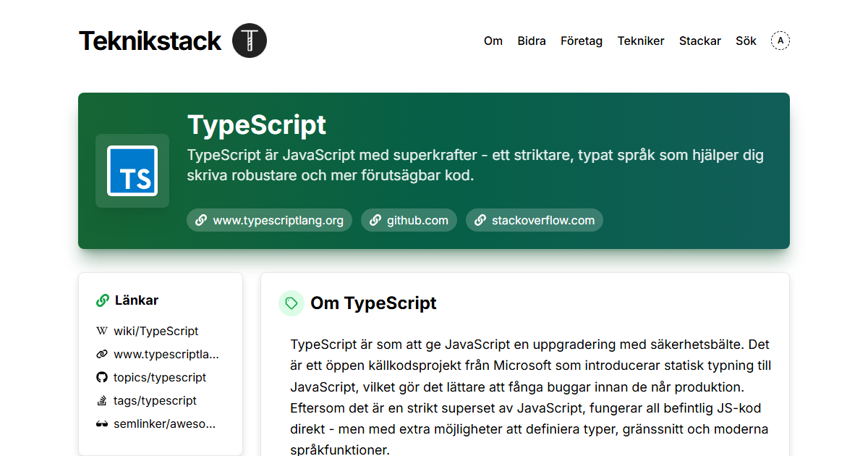Screen dimensions: 868x456
Task: Click the Wikipedia W icon
Action: (102, 331)
